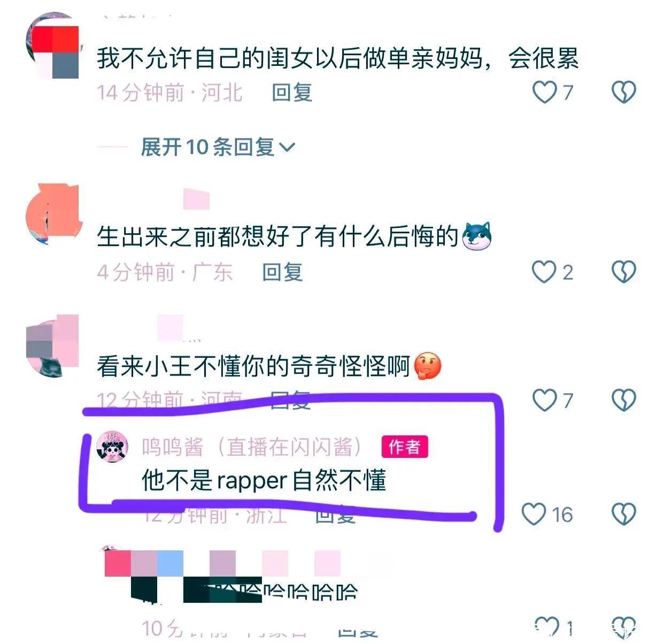Open 呜呜酱 author's avatar
The width and height of the screenshot is (664, 644).
pos(112,447)
